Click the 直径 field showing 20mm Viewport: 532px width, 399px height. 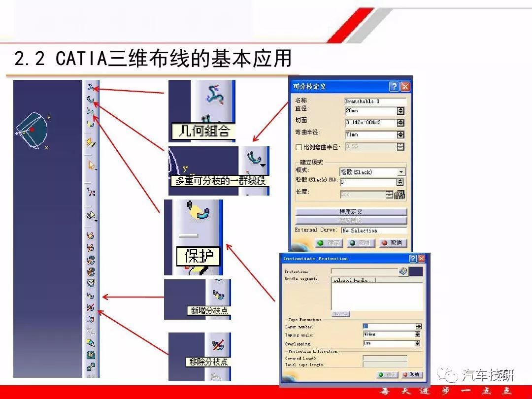pyautogui.click(x=371, y=111)
